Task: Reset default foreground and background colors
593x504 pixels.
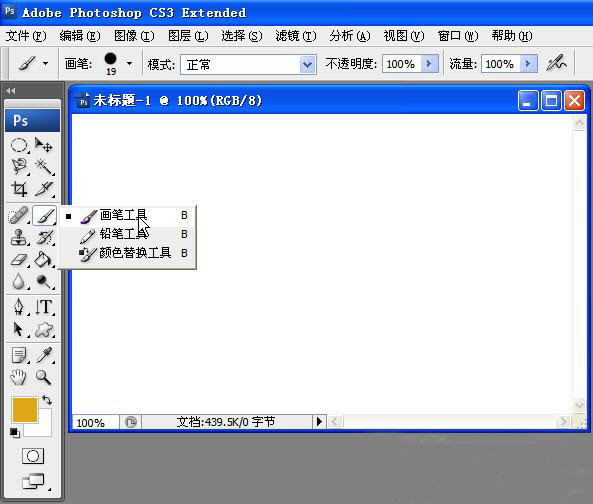Action: (14, 433)
